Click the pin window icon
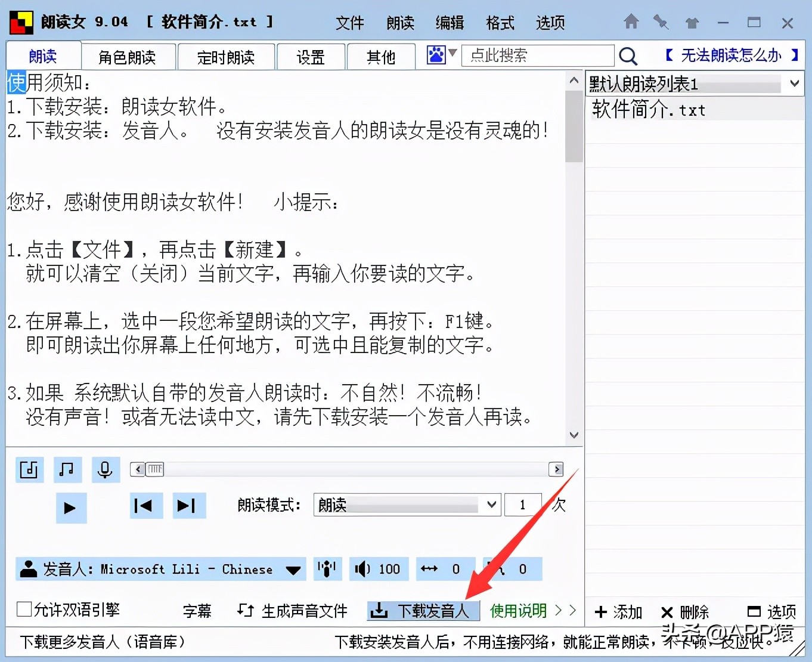Image resolution: width=812 pixels, height=662 pixels. point(661,22)
